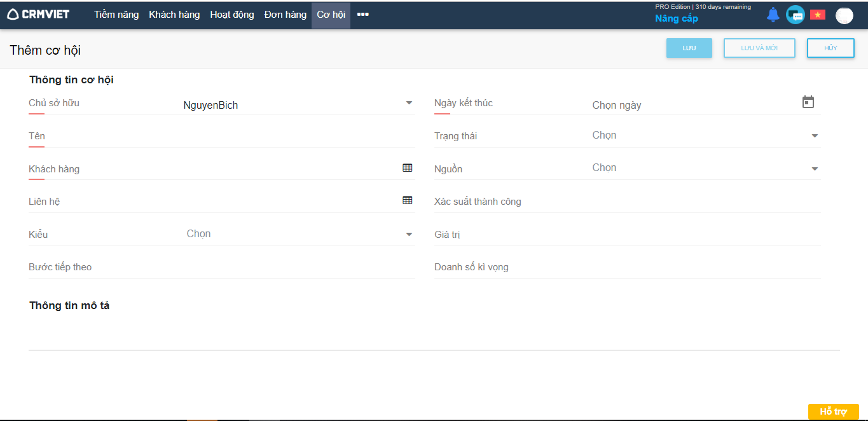Open the Tiềm năng menu
The width and height of the screenshot is (868, 421).
click(x=116, y=15)
